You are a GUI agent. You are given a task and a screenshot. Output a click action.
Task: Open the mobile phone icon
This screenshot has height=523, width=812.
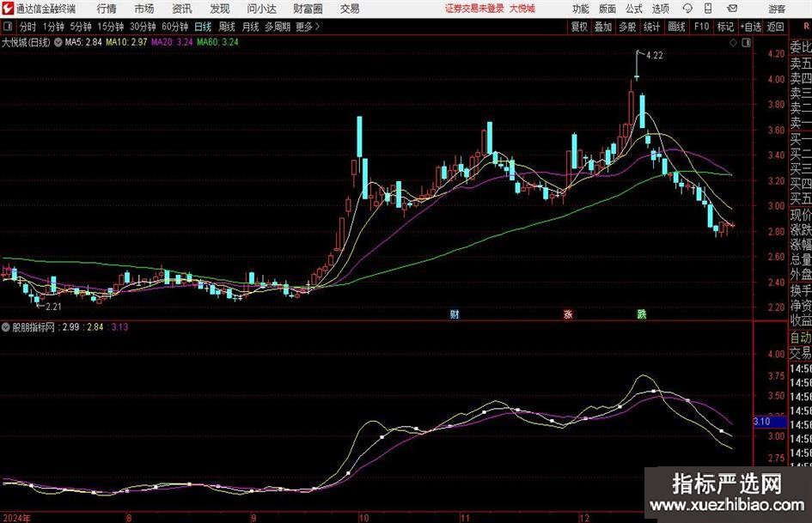708,9
